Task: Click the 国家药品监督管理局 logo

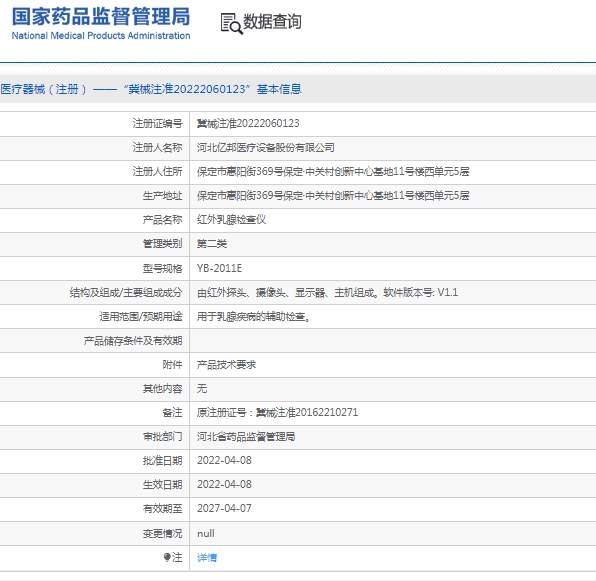Action: [x=101, y=23]
